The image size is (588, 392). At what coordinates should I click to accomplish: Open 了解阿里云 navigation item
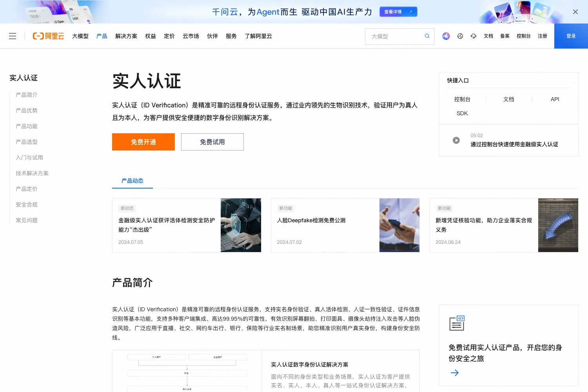tap(258, 36)
